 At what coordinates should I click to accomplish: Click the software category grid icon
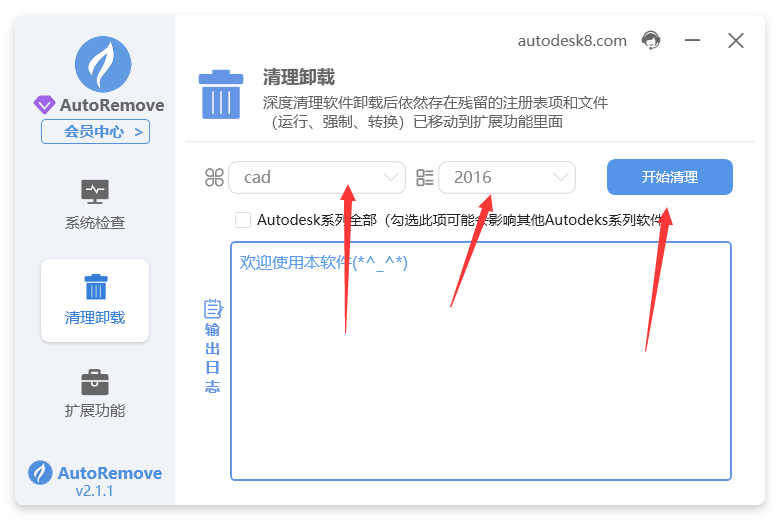pos(214,178)
